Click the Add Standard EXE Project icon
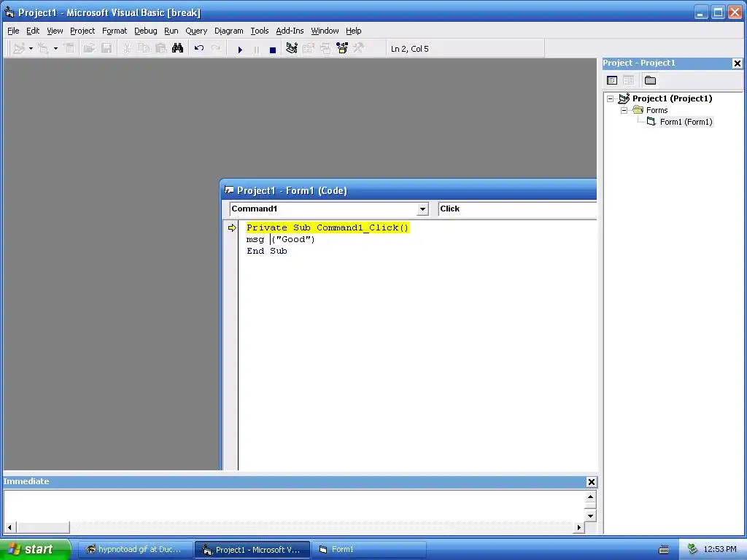Viewport: 747px width, 560px height. [19, 49]
